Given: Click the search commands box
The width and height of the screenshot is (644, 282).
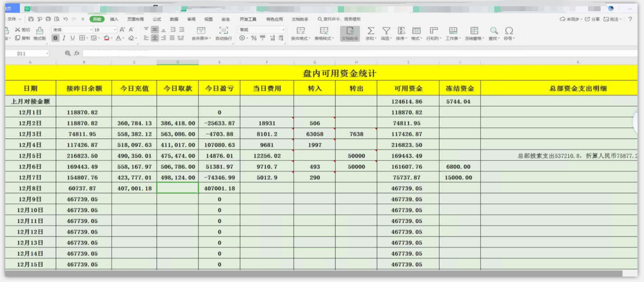Looking at the screenshot, I should 340,19.
